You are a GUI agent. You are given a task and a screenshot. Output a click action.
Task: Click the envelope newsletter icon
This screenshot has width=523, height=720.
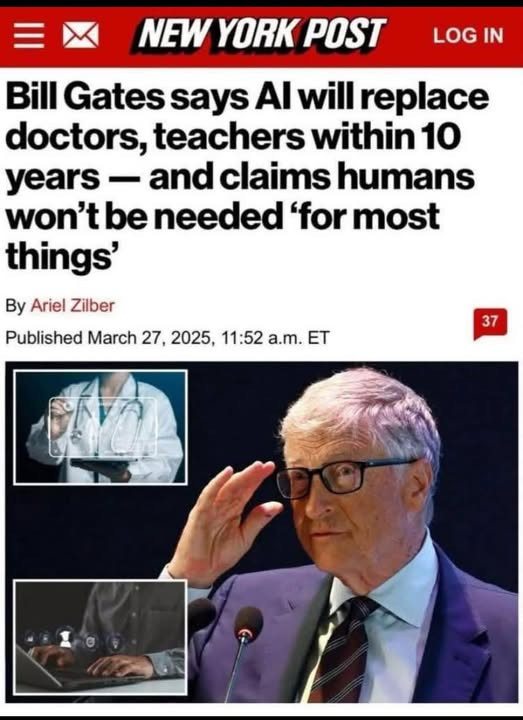pos(80,36)
